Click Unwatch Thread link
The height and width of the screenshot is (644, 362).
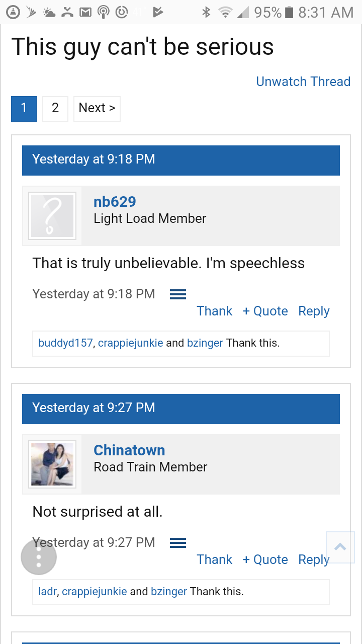tap(303, 82)
